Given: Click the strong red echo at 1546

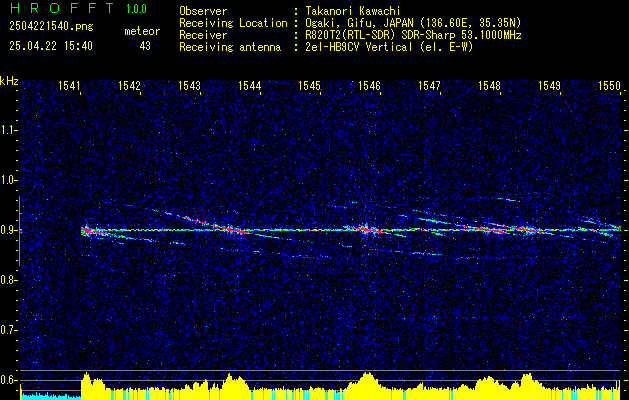Looking at the screenshot, I should click(x=365, y=230).
